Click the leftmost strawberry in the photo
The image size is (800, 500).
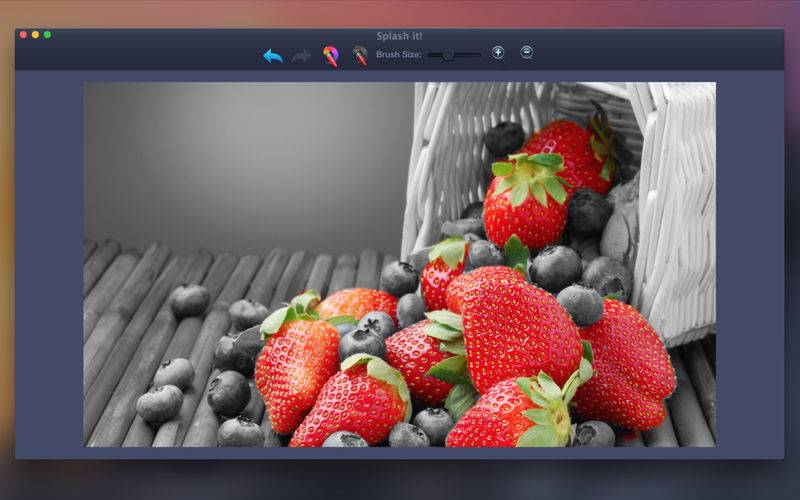tap(295, 362)
